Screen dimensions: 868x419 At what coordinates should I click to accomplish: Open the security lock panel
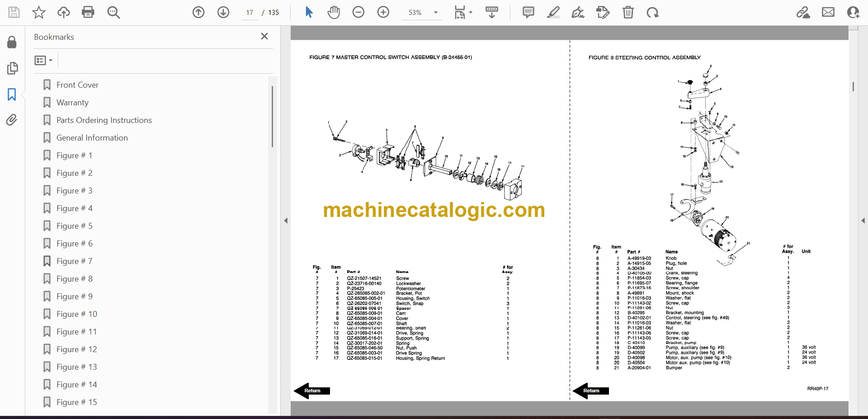point(12,42)
